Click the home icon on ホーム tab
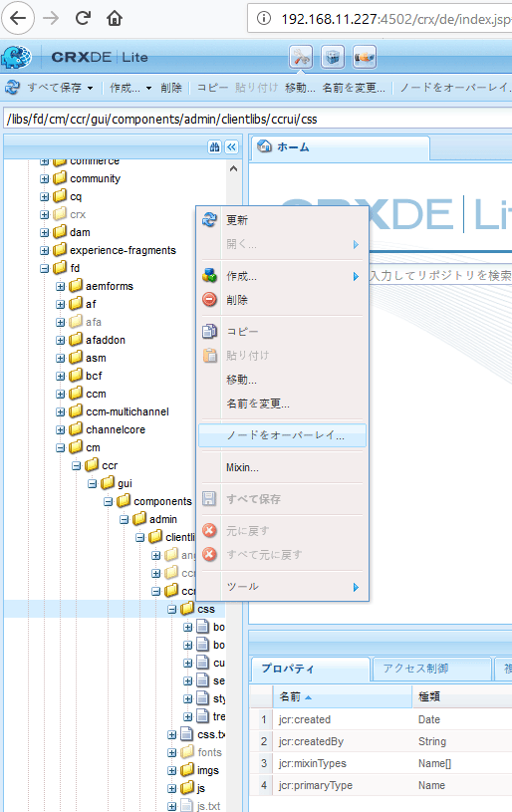512x812 pixels. click(265, 147)
